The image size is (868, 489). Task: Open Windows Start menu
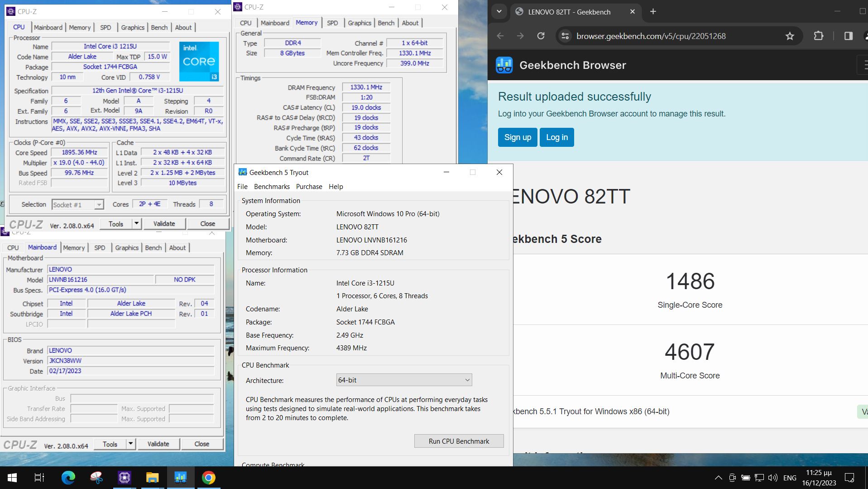[x=12, y=478]
